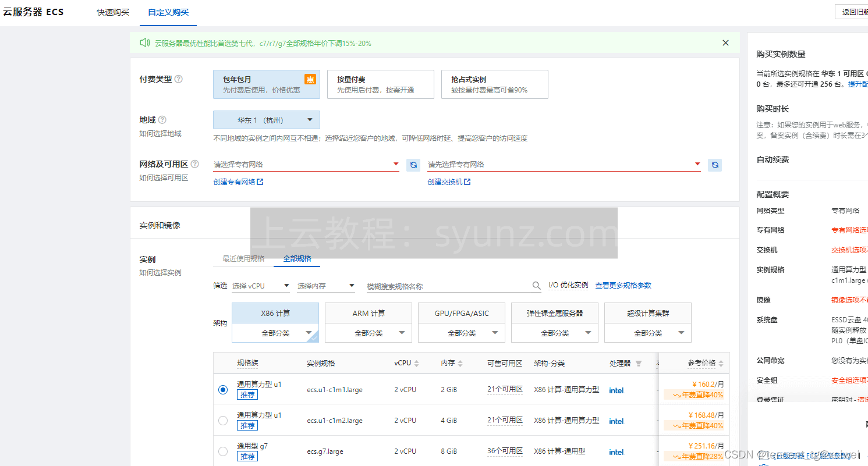868x466 pixels.
Task: Select the ecs.u1-c1m2.large instance radio button
Action: coord(223,421)
